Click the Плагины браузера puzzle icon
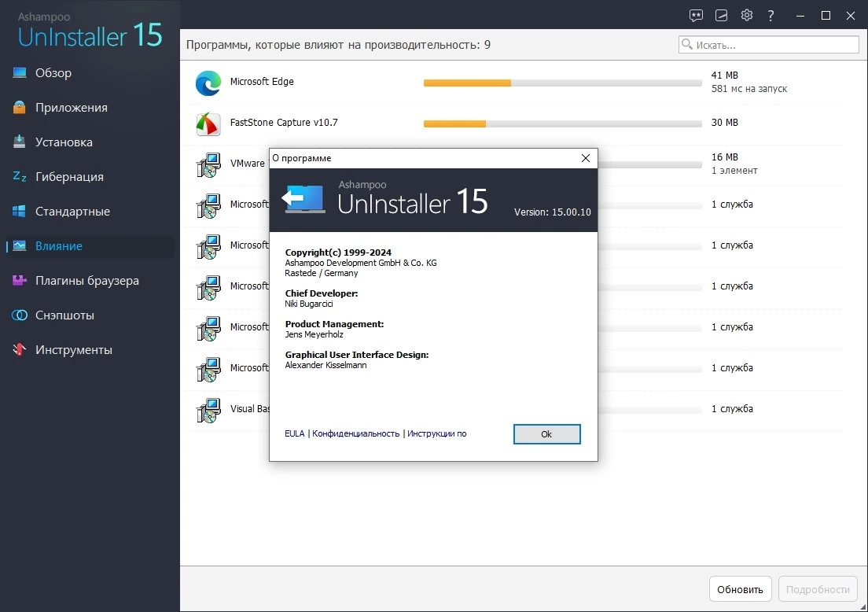Image resolution: width=868 pixels, height=612 pixels. coord(20,280)
